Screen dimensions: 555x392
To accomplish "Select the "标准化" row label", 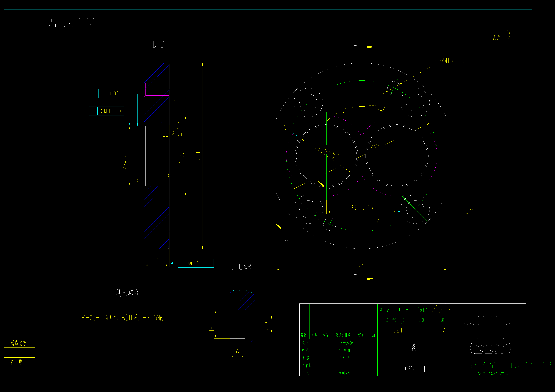I will coord(306,365).
